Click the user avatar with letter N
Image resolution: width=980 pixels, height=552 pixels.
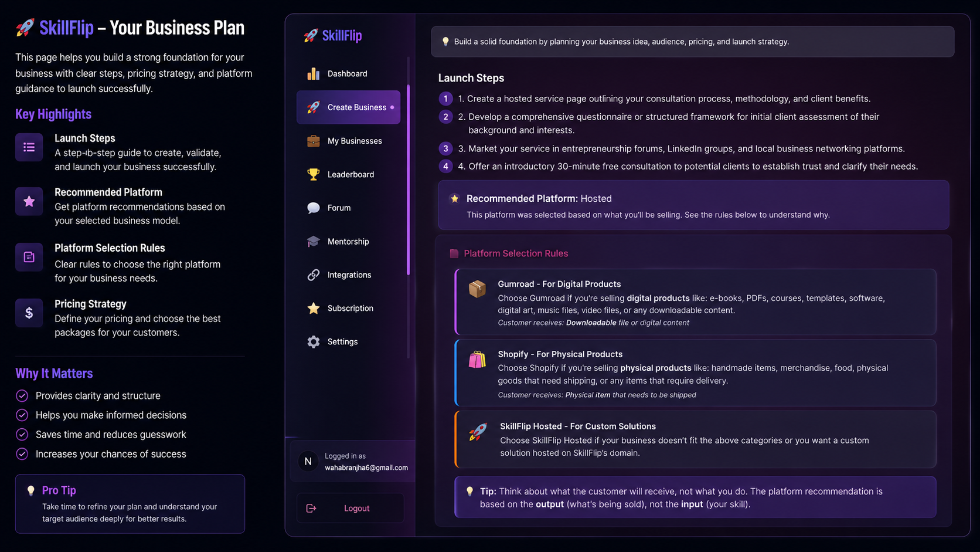(308, 461)
